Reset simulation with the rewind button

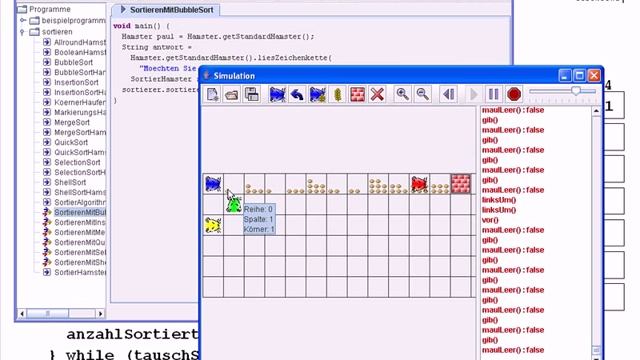coord(448,94)
